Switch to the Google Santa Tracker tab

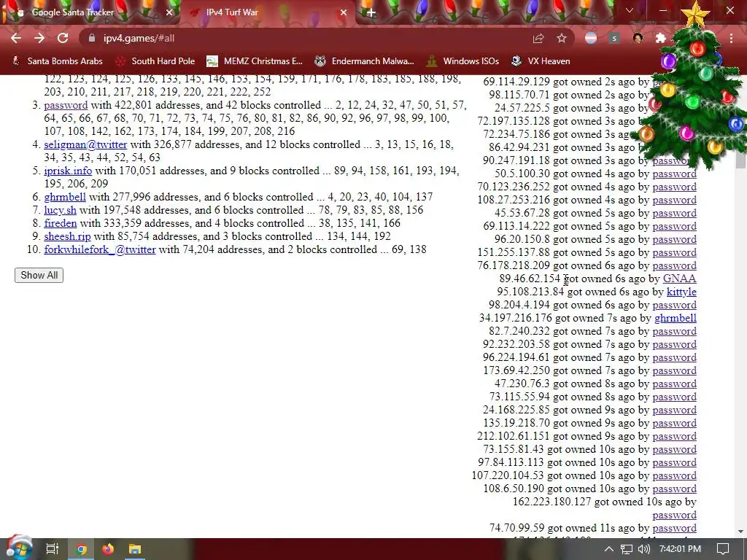[x=90, y=12]
